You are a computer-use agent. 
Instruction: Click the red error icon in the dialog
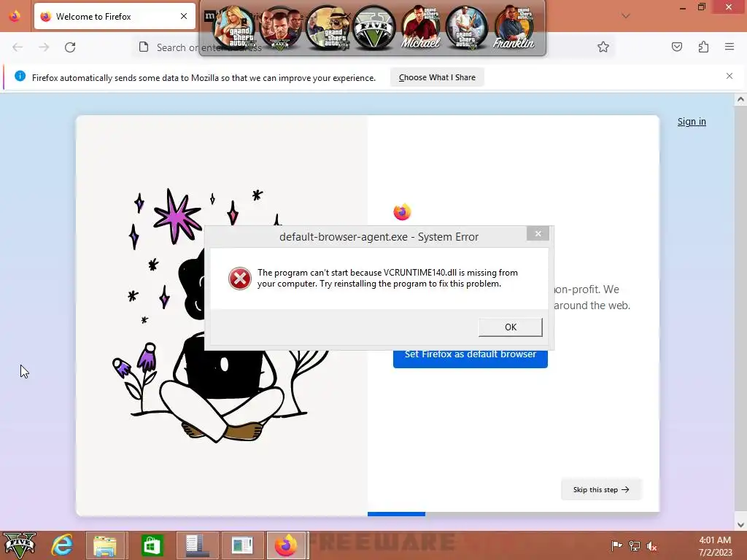click(239, 279)
